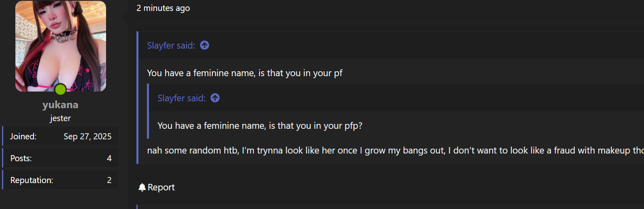Click the Report text link
The image size is (644, 209).
(x=161, y=187)
